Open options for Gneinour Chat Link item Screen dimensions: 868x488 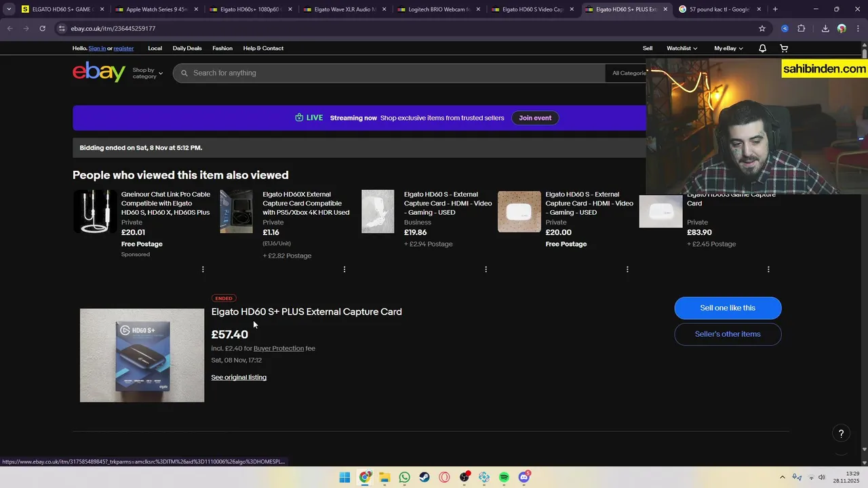(203, 269)
